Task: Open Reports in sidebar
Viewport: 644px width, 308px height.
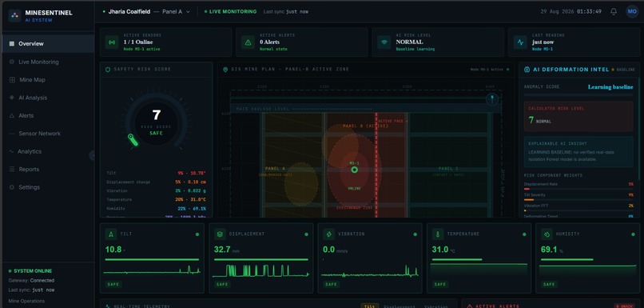Action: (48, 169)
